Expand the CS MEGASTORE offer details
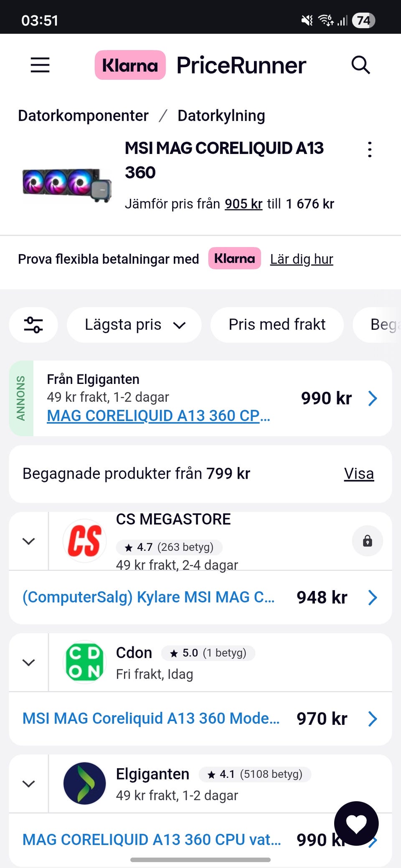 point(28,541)
